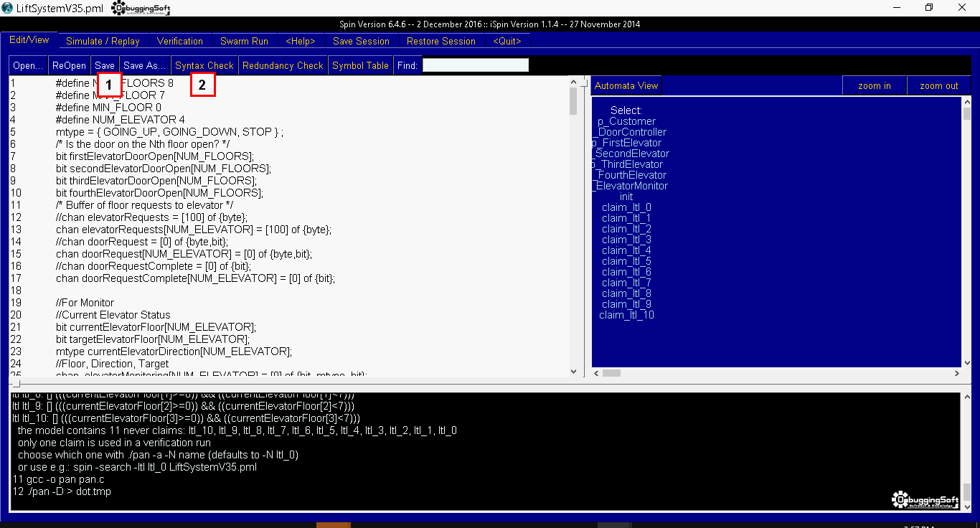
Task: Run a Syntax Check on the model
Action: point(204,65)
